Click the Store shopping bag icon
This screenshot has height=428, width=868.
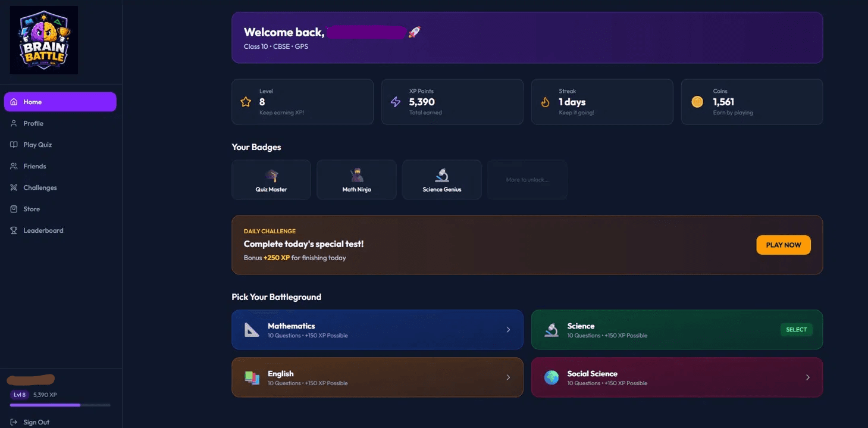[x=14, y=209]
